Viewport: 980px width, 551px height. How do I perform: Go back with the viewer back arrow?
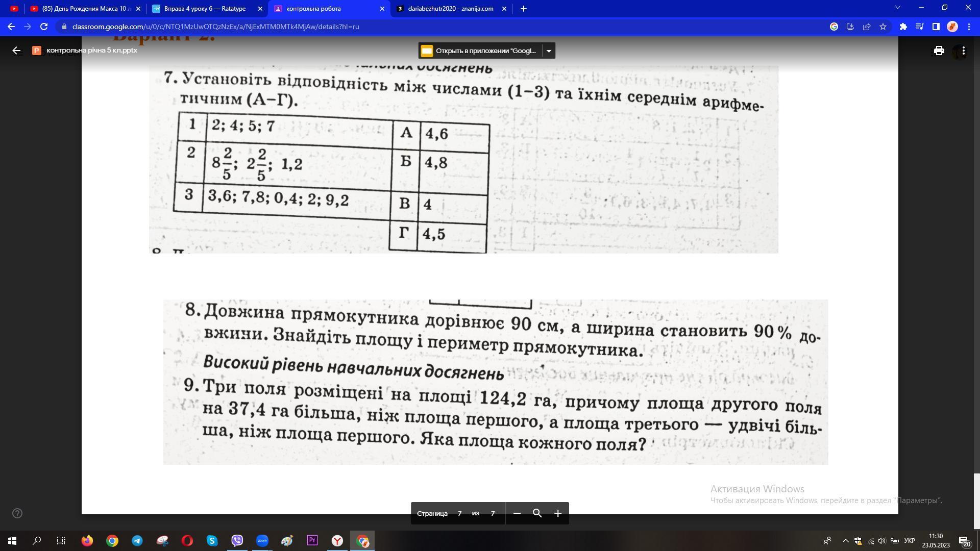[x=16, y=51]
